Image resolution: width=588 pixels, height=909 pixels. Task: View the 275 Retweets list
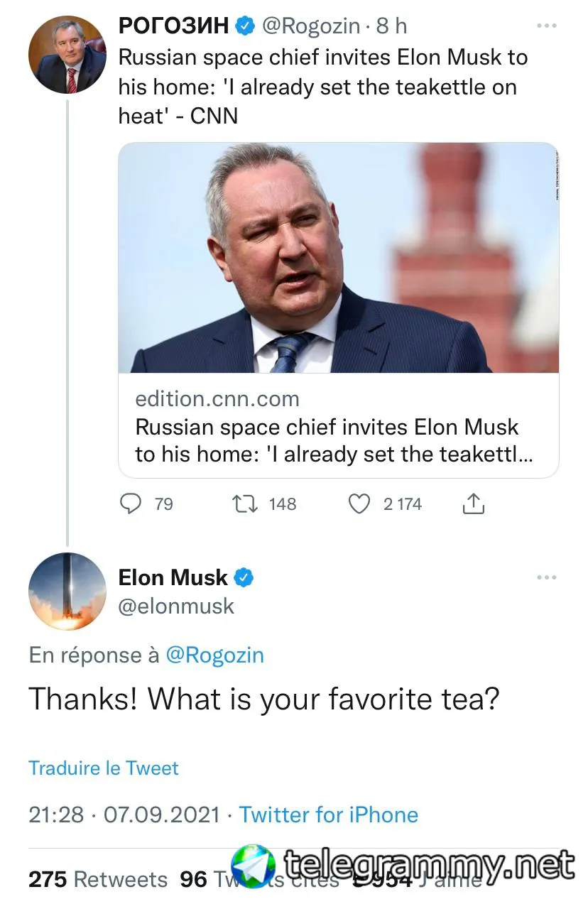pos(98,880)
